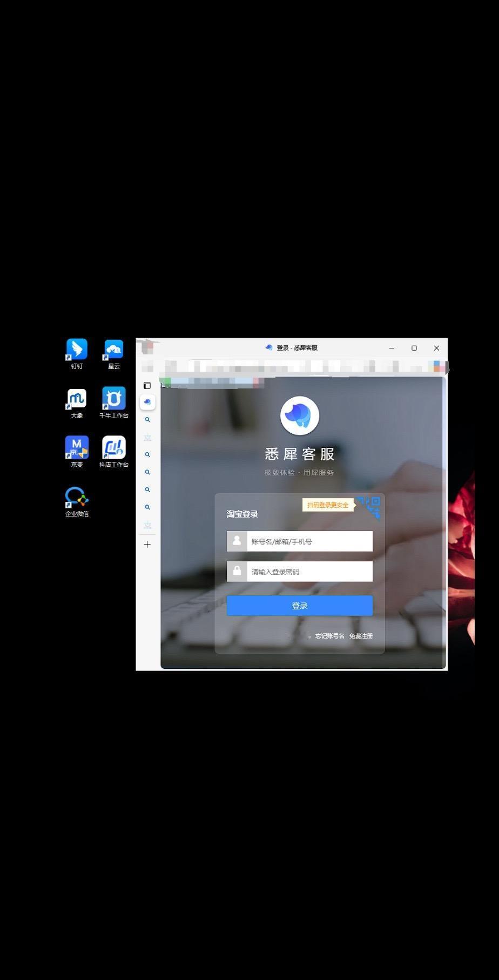This screenshot has width=499, height=980.
Task: Add a new tab with the plus icon
Action: [x=147, y=545]
